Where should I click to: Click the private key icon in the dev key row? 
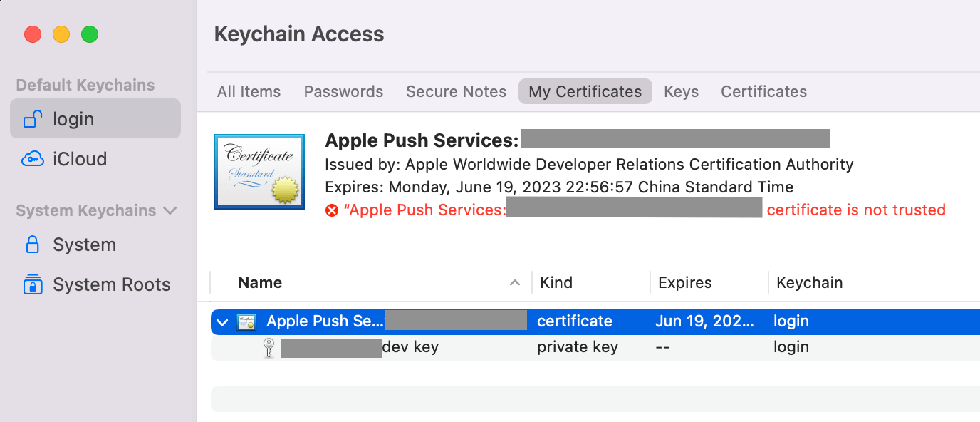tap(269, 347)
